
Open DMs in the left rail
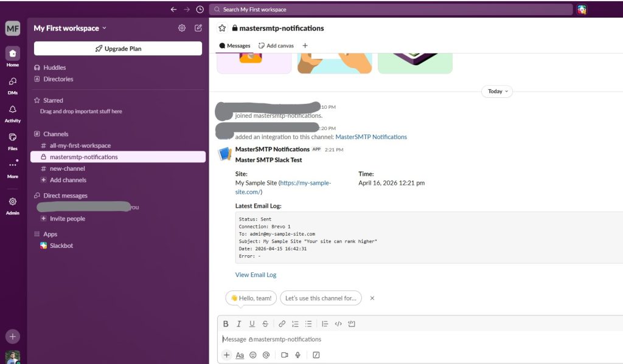13,85
